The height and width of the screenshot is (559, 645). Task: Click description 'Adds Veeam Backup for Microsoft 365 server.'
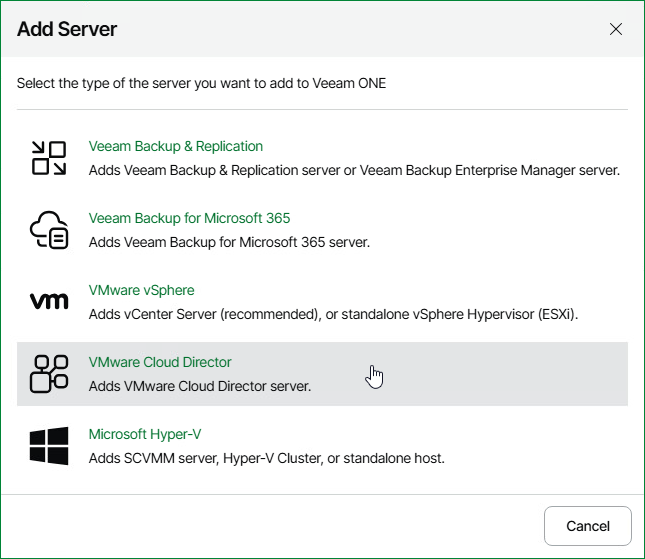coord(230,242)
